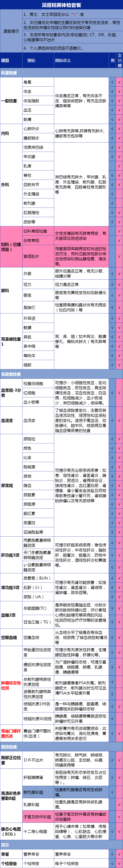Click the 尿常规 category cell

pos(11,486)
